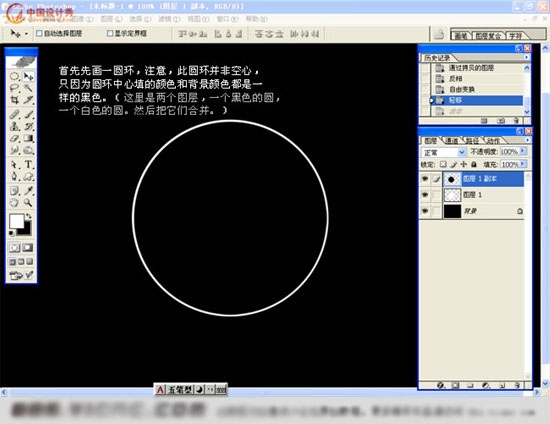Screen dimensions: 550x424
Task: Select the Hand tool
Action: tap(14, 203)
